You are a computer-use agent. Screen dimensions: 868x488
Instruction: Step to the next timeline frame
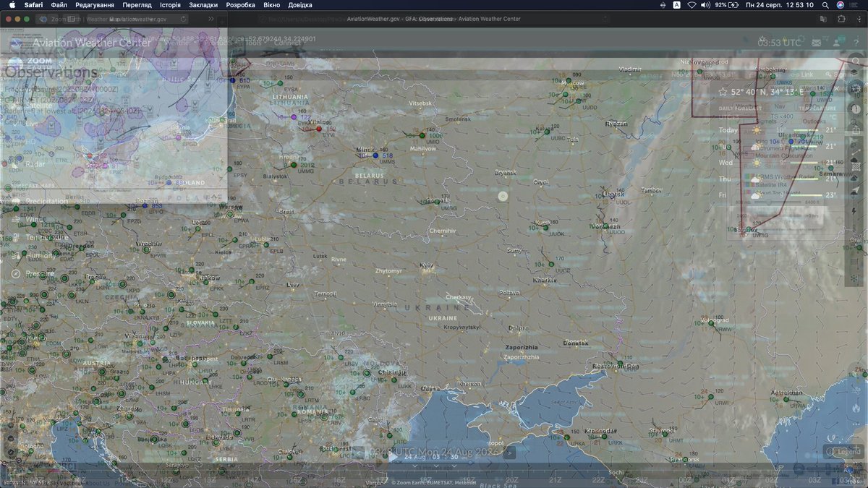(x=509, y=453)
